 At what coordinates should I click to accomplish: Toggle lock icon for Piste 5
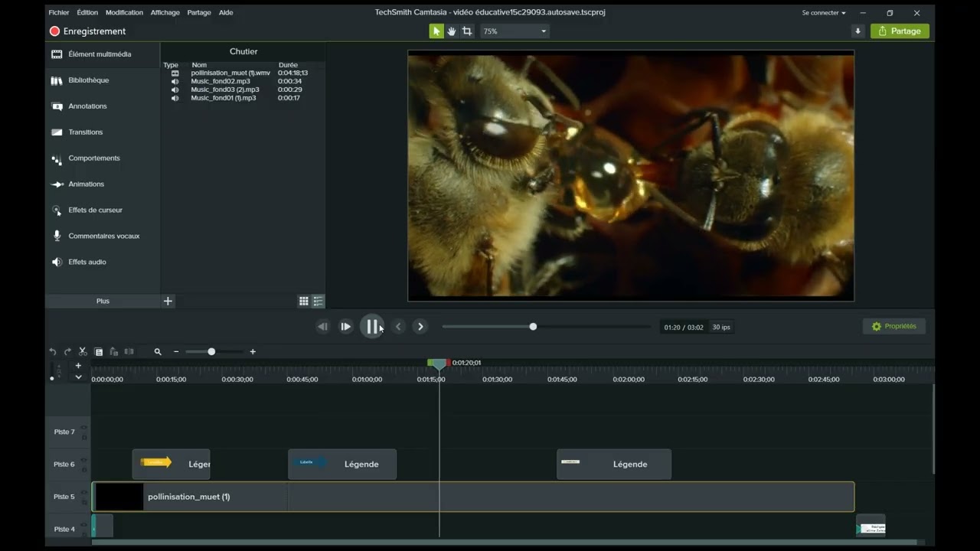click(x=84, y=502)
